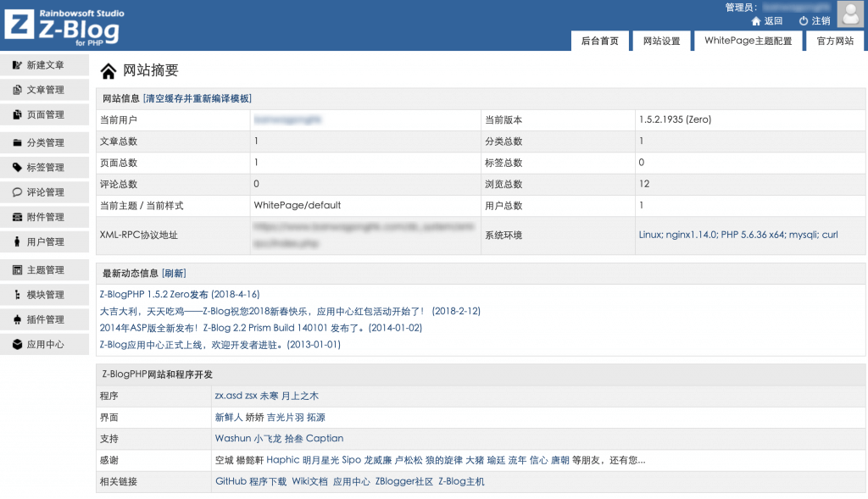Viewport: 868px width, 499px height.
Task: Open the Wiki文档 related link
Action: click(309, 481)
